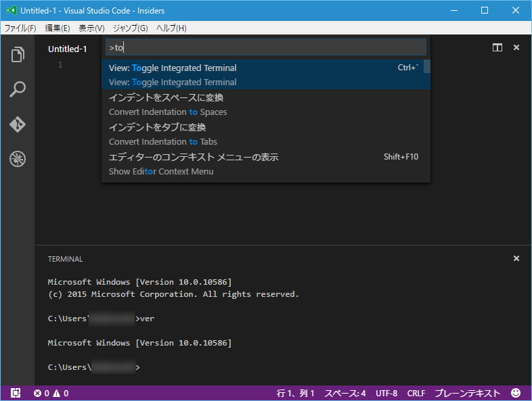Open the ジャンプ(G) menu
This screenshot has width=532, height=401.
(130, 28)
